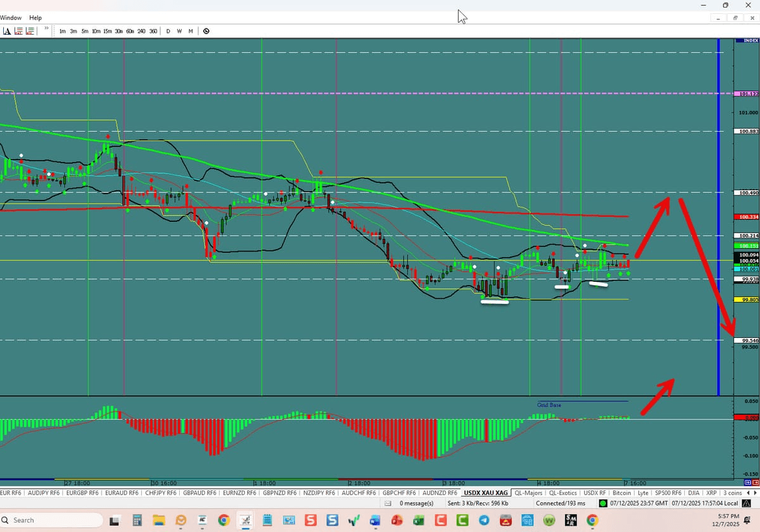Expand hidden toolbar buttons via the chevron
760x532 pixels.
(x=46, y=28)
